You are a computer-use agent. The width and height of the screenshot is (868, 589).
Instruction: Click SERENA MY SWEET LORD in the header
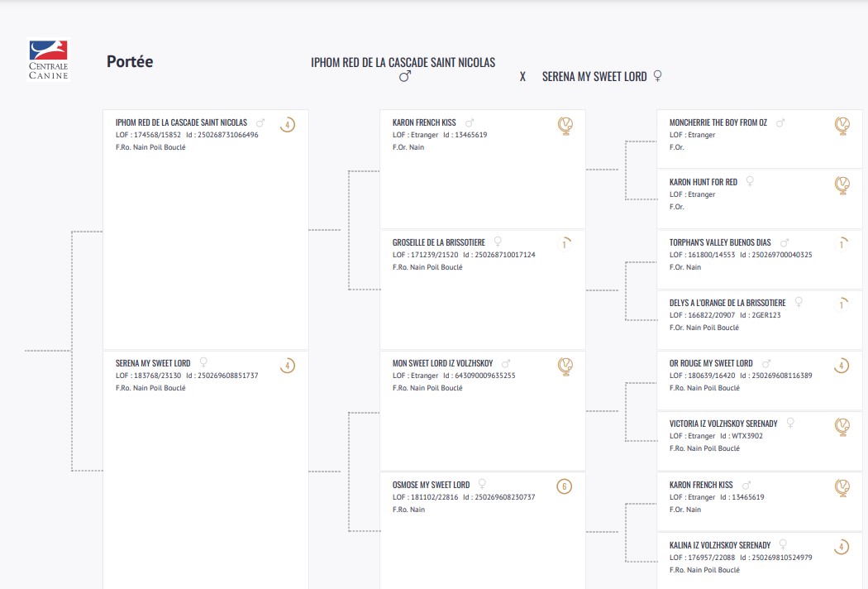pyautogui.click(x=594, y=76)
